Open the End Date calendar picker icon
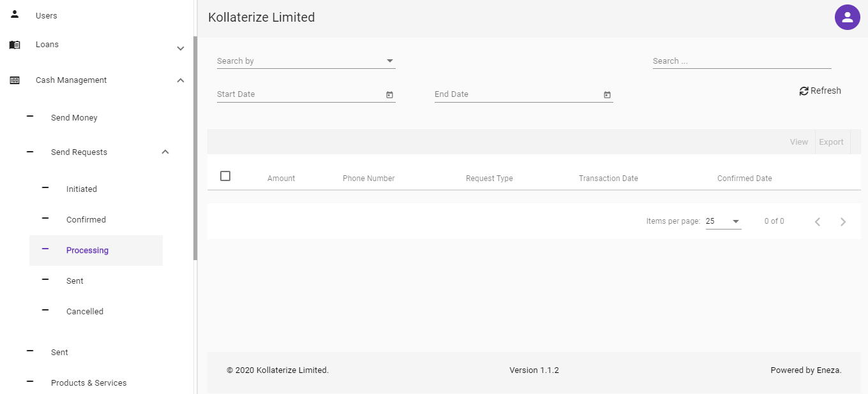The image size is (868, 394). (607, 95)
